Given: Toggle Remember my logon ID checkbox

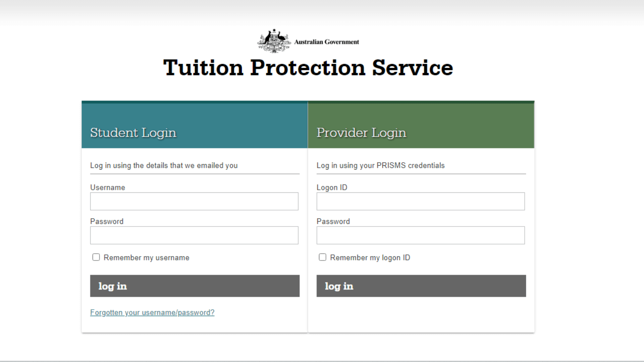Looking at the screenshot, I should [322, 257].
